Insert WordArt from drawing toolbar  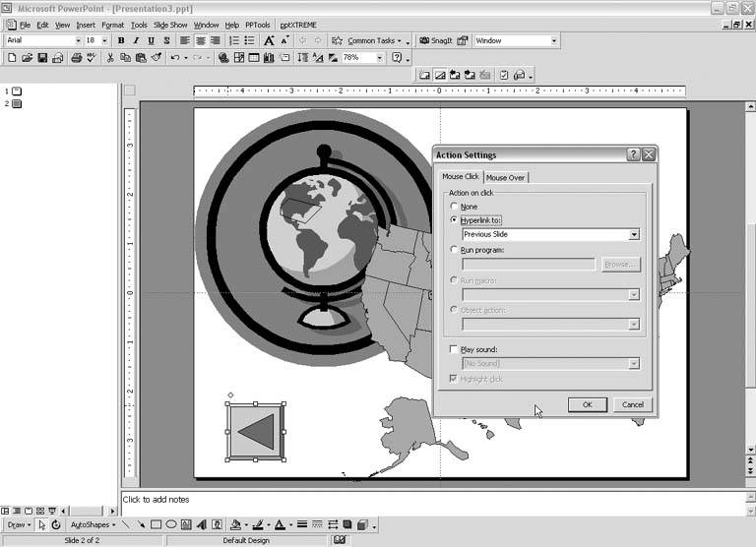click(201, 525)
